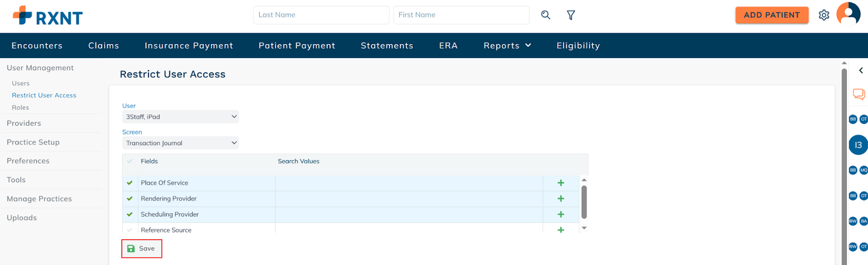Expand the Screen dropdown Transaction Journal
This screenshot has width=868, height=265.
tap(180, 143)
